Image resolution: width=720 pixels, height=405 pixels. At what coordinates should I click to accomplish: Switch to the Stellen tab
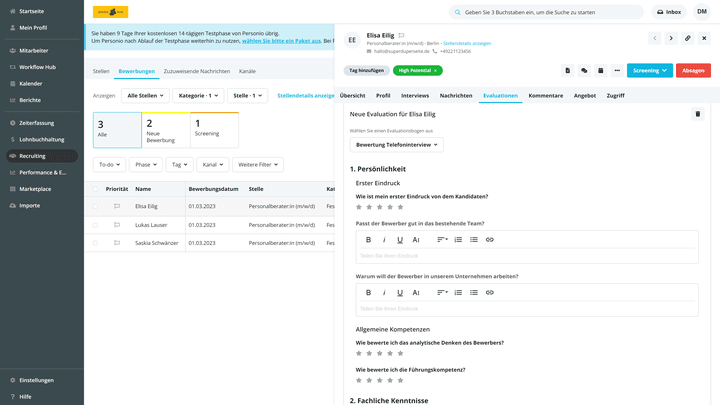[x=101, y=71]
